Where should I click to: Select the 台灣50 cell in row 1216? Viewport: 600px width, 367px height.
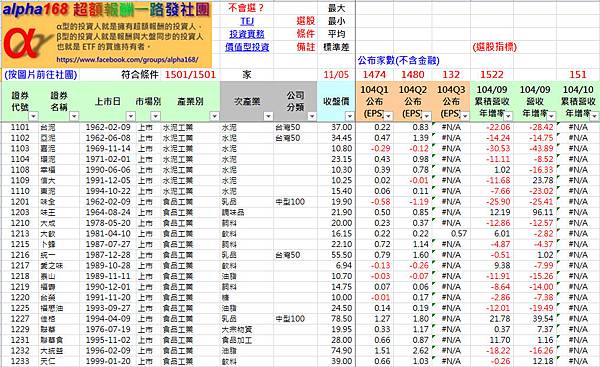click(288, 255)
